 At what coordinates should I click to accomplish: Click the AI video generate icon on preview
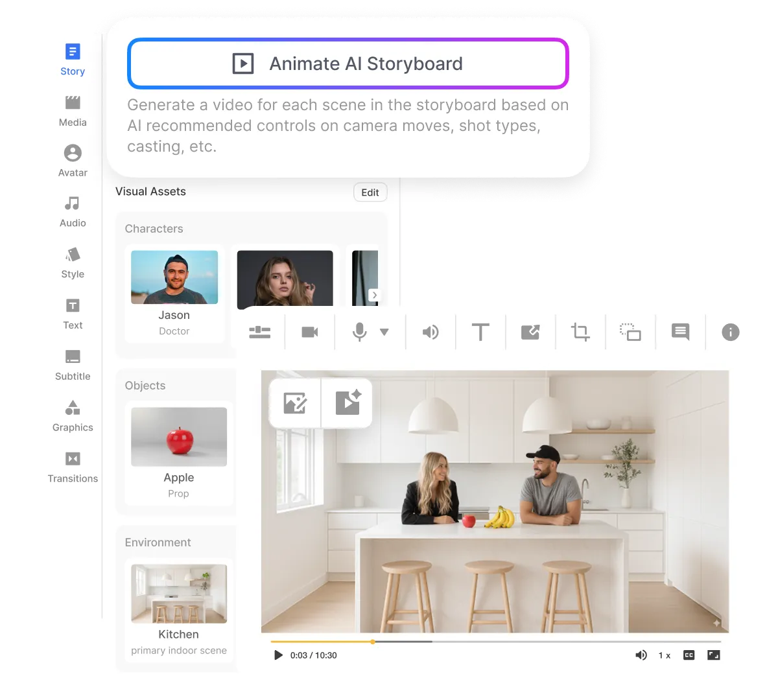(x=348, y=402)
